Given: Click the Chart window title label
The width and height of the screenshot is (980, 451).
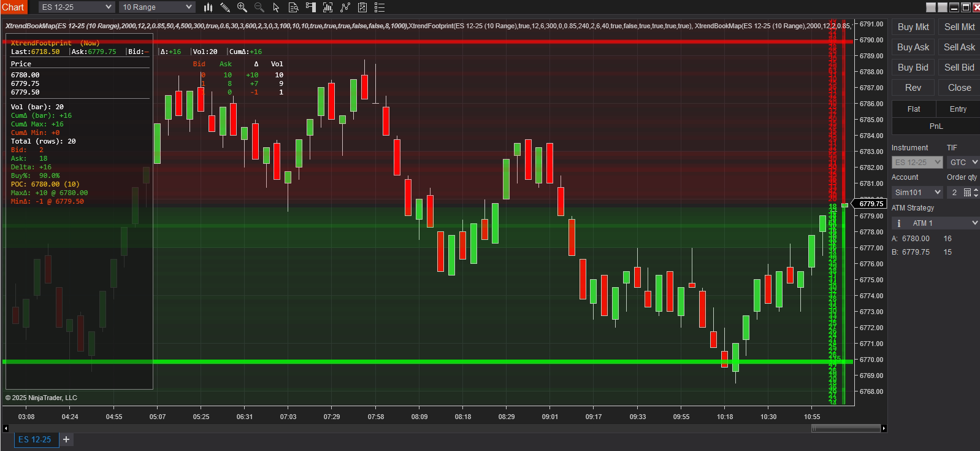Looking at the screenshot, I should tap(13, 7).
